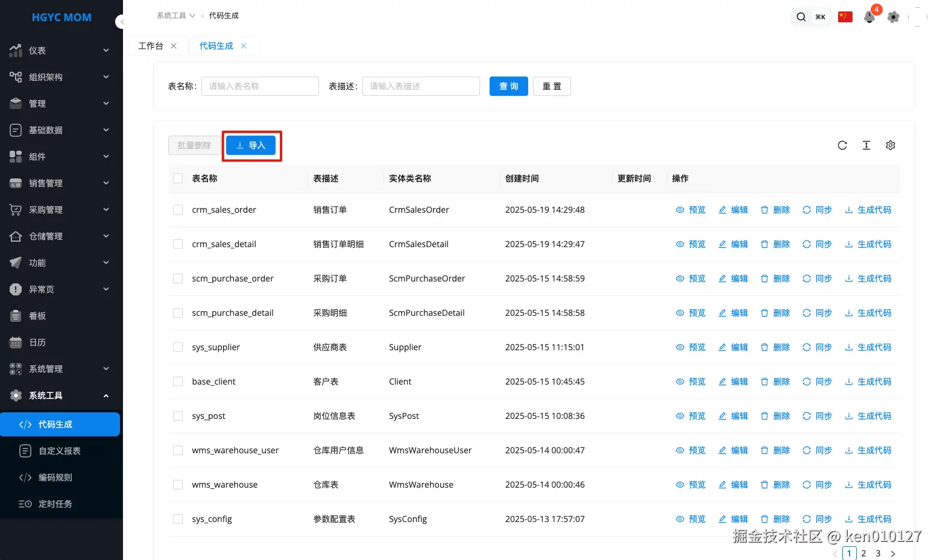Check the crm_sales_detail row checkbox
937x560 pixels.
click(x=178, y=244)
